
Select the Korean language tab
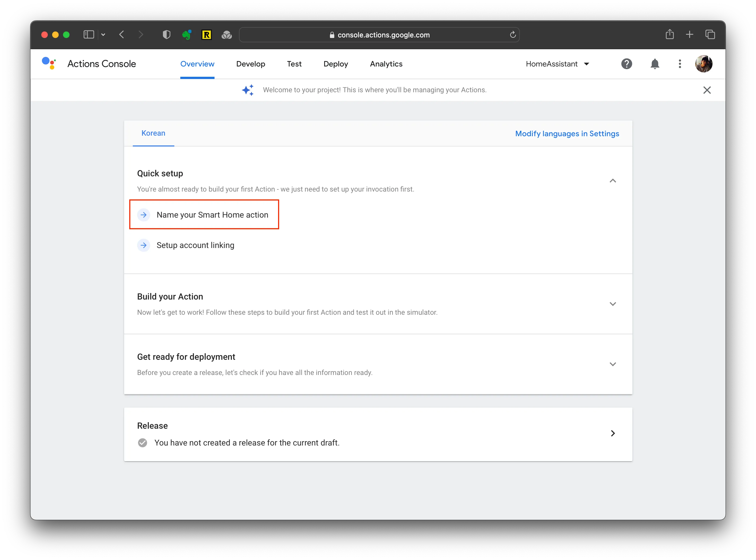coord(153,133)
